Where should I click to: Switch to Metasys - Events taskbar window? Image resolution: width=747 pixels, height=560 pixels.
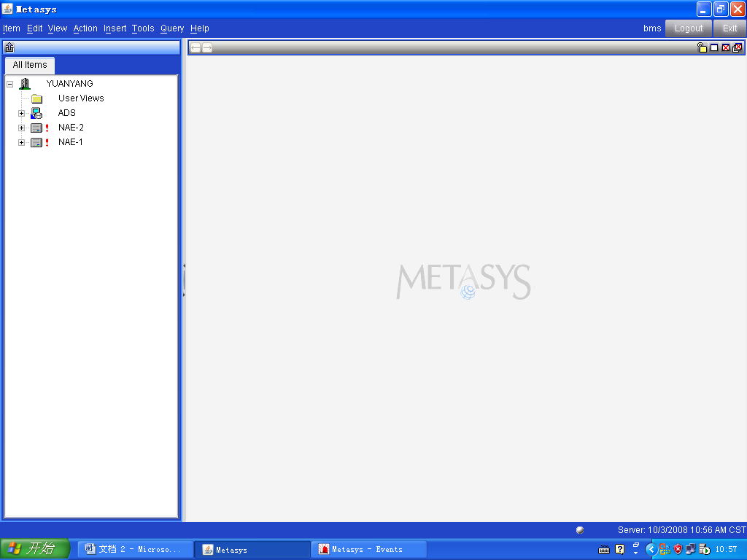pyautogui.click(x=369, y=550)
